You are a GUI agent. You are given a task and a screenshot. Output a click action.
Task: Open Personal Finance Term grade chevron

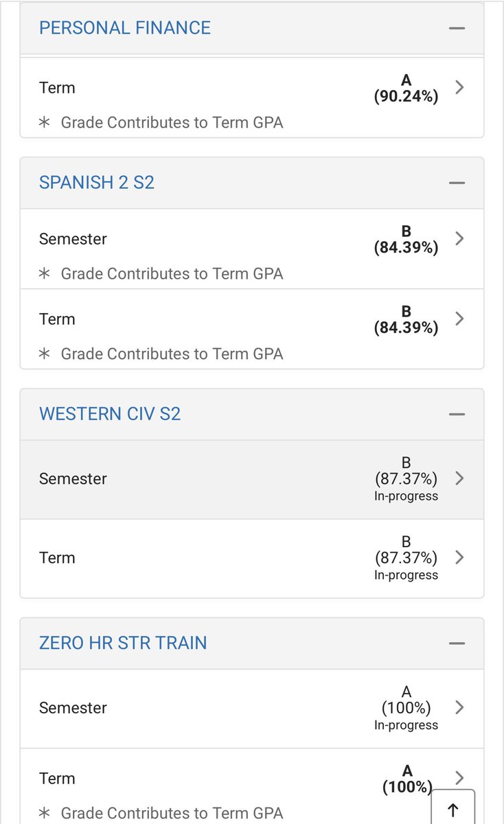(460, 87)
